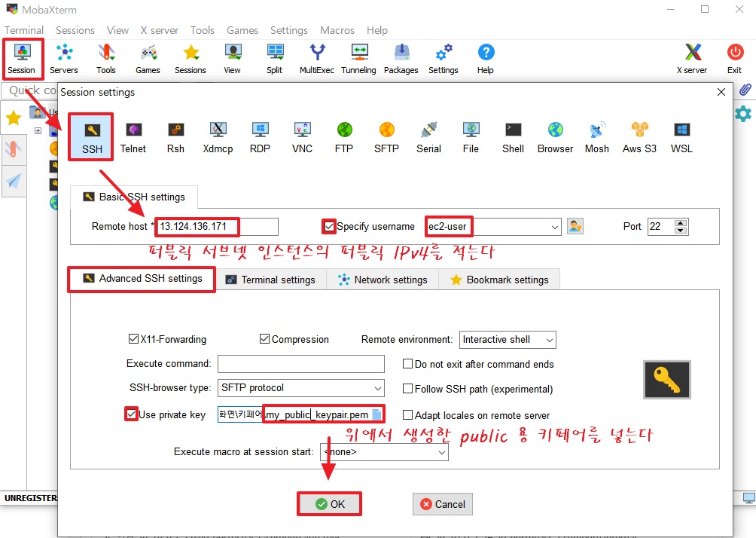Select Xdmcp session type
756x538 pixels.
(218, 138)
